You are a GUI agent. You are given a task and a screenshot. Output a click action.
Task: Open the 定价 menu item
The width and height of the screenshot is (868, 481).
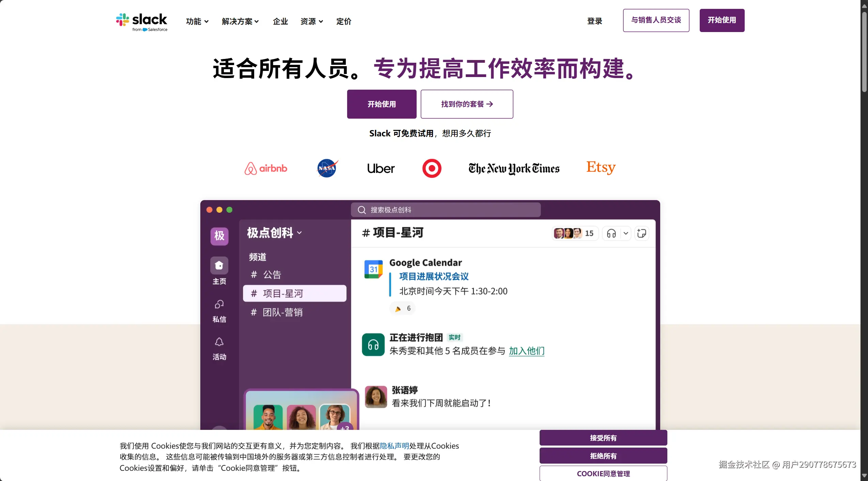pyautogui.click(x=343, y=21)
